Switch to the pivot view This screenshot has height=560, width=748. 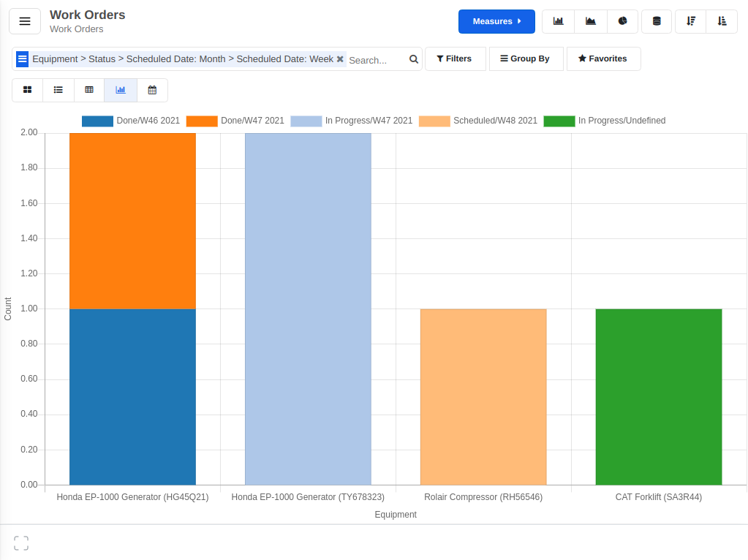pyautogui.click(x=89, y=89)
